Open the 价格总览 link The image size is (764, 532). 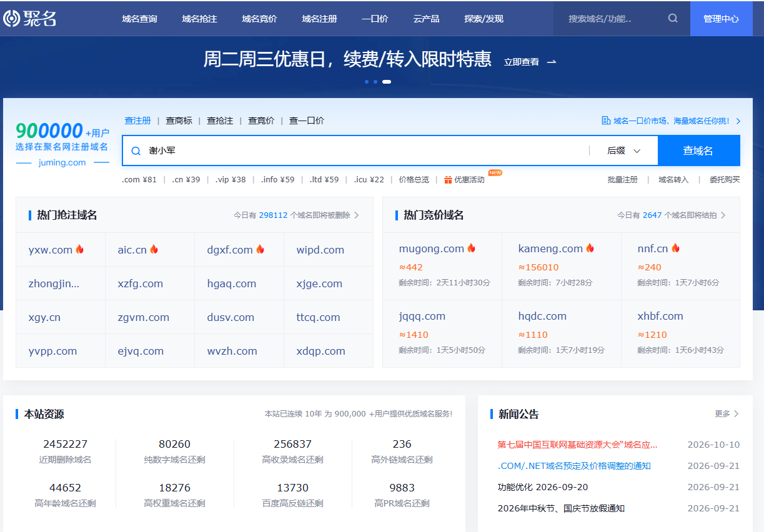(x=414, y=179)
